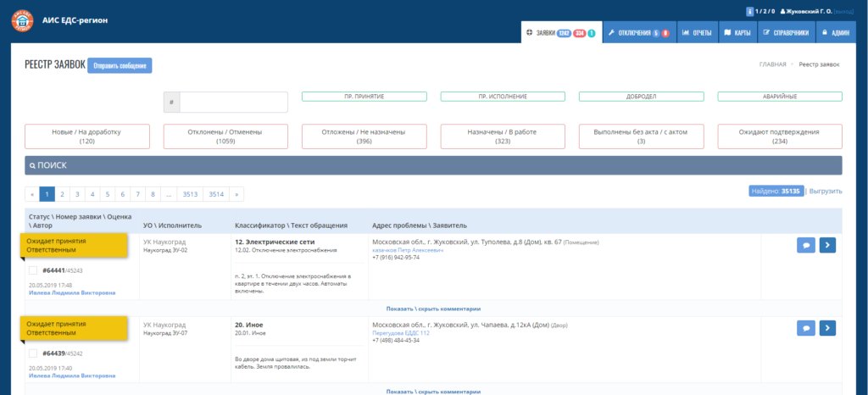Open last page 3514 in pagination

pyautogui.click(x=216, y=194)
